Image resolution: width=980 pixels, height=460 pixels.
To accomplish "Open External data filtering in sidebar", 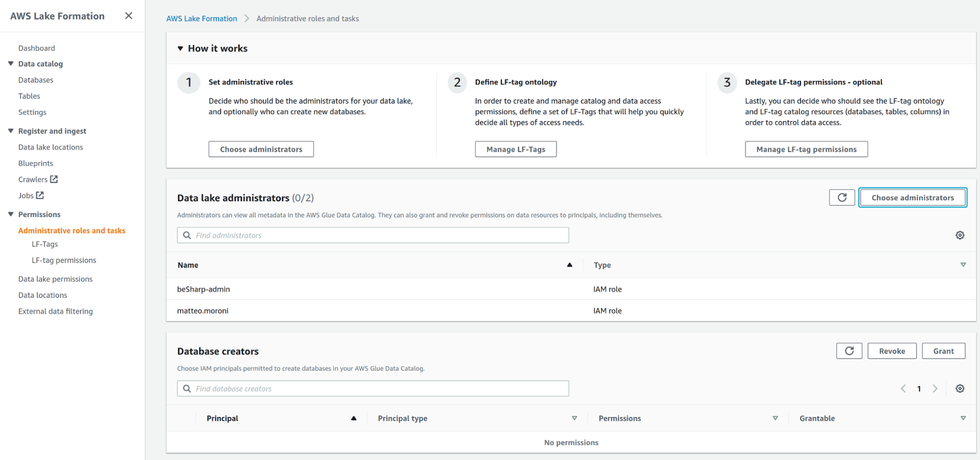I will pos(55,311).
